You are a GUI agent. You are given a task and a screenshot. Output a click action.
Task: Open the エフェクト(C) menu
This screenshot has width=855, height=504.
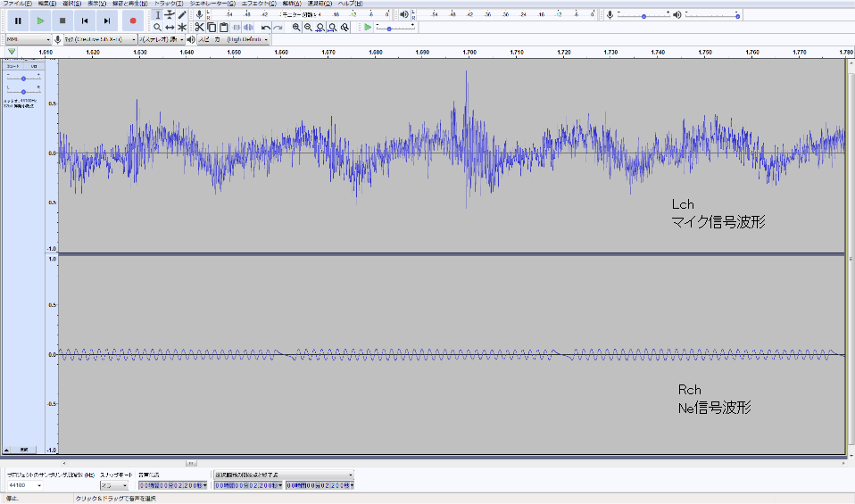point(259,4)
